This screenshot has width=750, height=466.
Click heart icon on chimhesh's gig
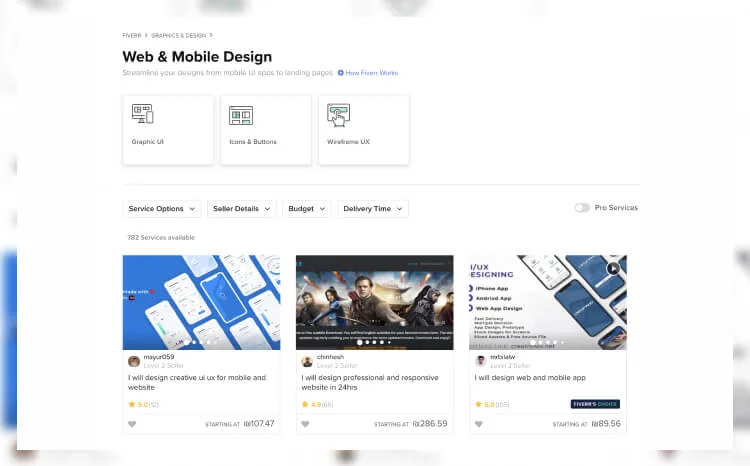(x=306, y=424)
